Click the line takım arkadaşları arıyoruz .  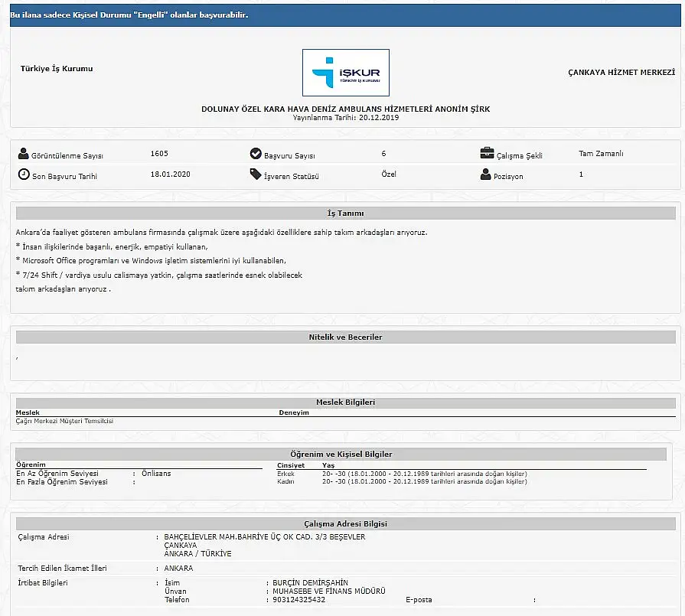64,289
